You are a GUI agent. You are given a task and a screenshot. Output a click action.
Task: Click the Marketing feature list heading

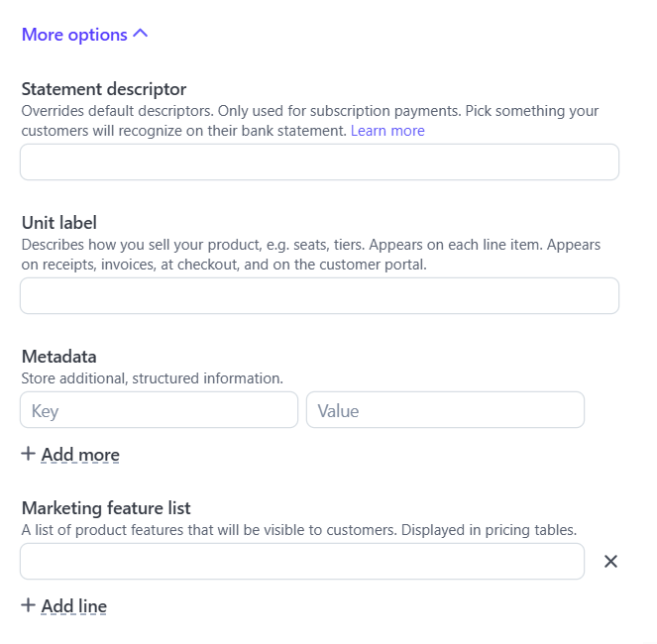106,508
